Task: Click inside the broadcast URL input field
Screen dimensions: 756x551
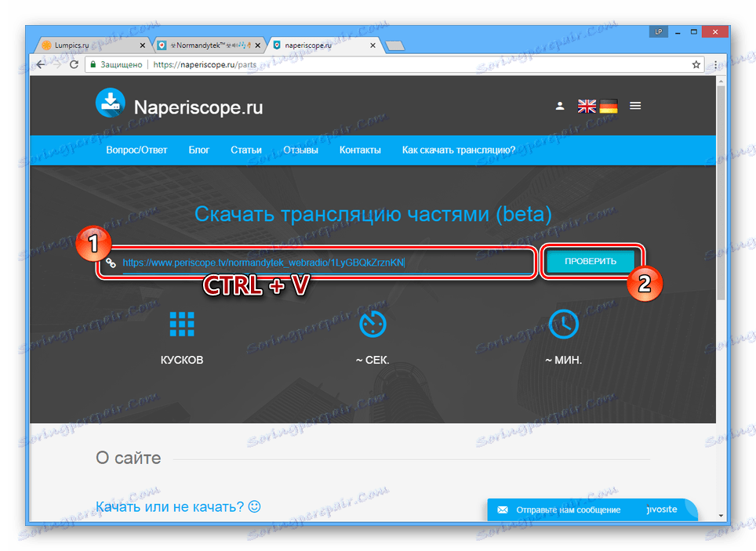Action: point(314,263)
